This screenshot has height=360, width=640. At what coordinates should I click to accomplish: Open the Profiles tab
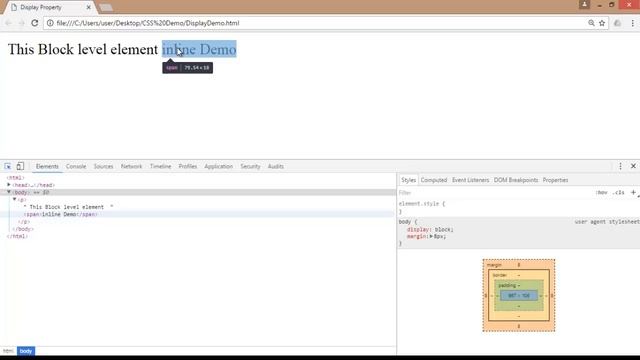[188, 167]
